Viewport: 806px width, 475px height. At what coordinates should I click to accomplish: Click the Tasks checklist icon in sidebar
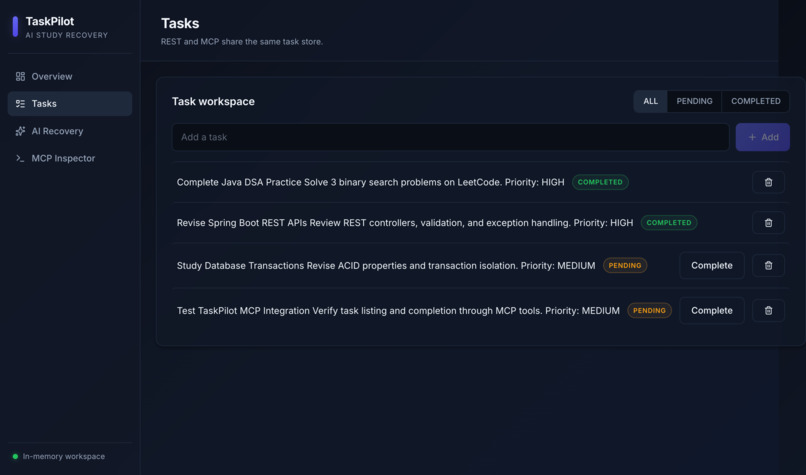click(x=20, y=104)
